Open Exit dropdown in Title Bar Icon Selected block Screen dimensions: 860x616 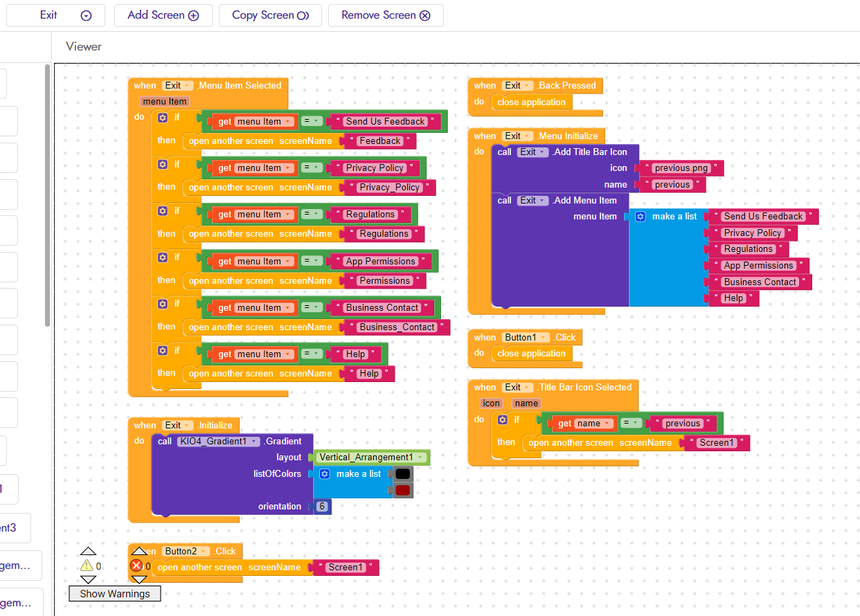click(x=517, y=388)
